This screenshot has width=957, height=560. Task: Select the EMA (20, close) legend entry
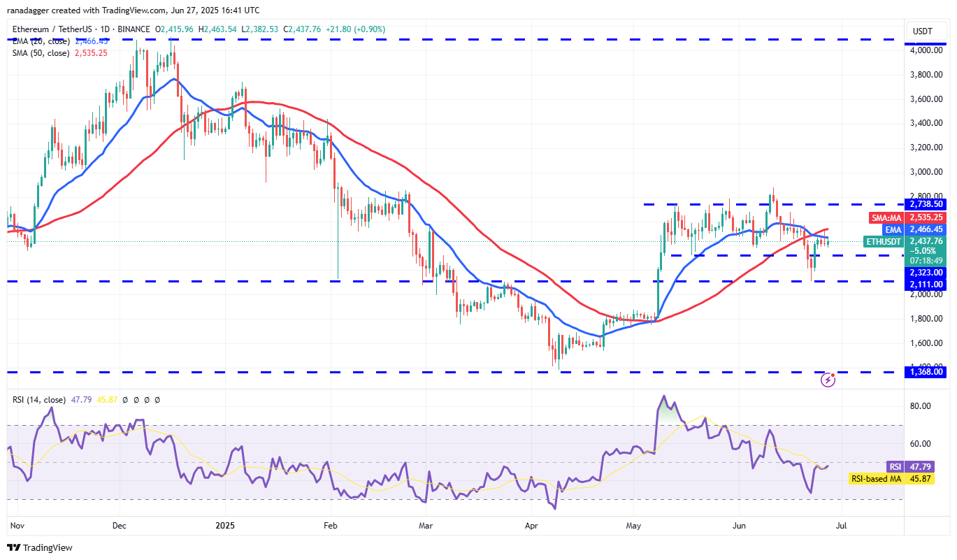[39, 41]
